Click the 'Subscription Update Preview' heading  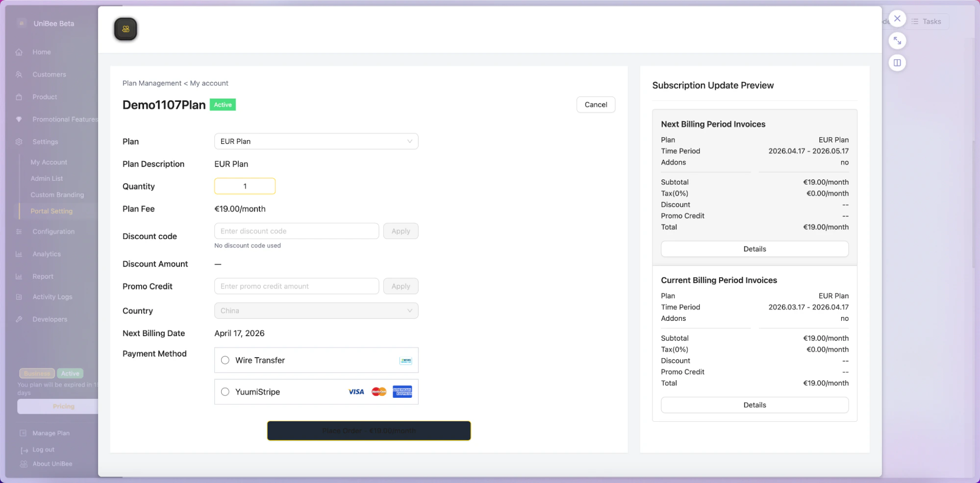pos(713,85)
